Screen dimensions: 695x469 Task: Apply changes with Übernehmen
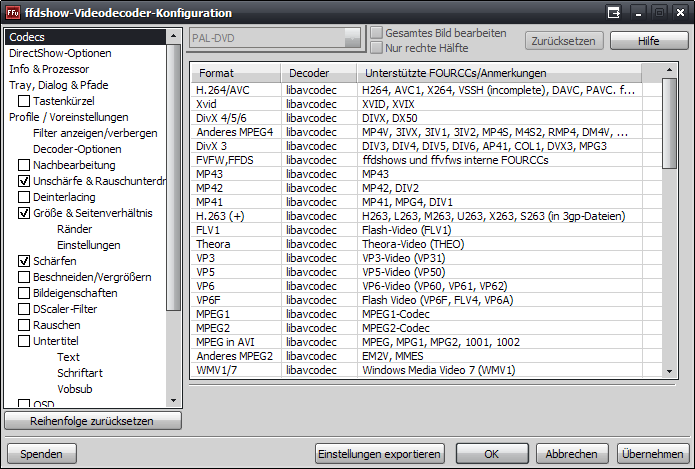click(x=652, y=454)
